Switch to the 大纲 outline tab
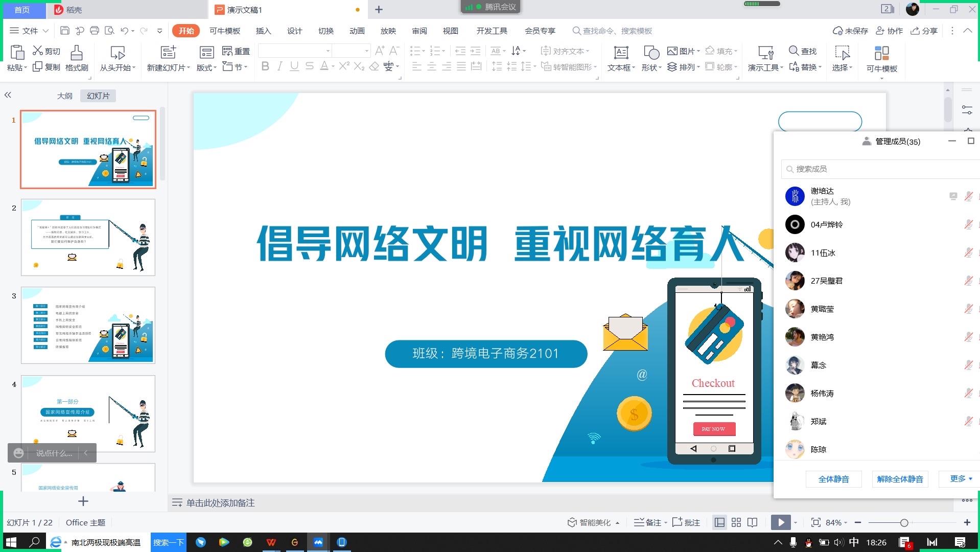This screenshot has height=552, width=980. 64,96
